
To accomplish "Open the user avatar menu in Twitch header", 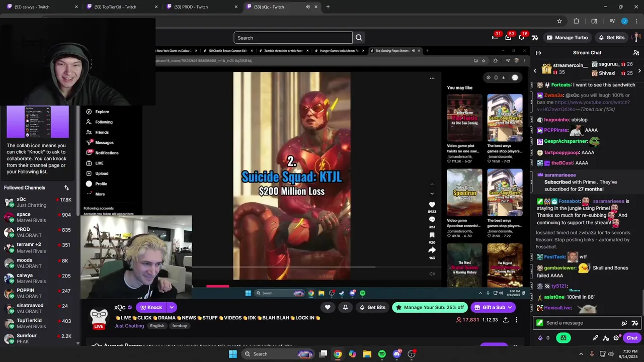I will pyautogui.click(x=637, y=38).
